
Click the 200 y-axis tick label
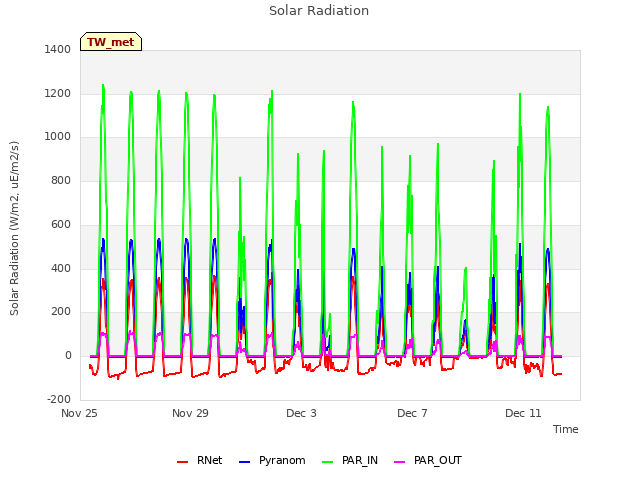tap(61, 312)
